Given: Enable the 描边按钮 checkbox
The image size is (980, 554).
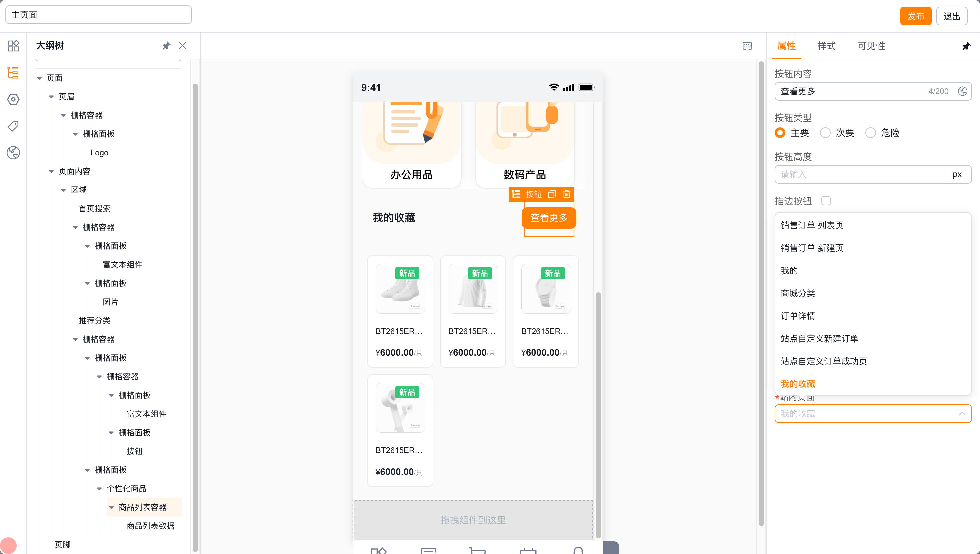Looking at the screenshot, I should (x=826, y=201).
